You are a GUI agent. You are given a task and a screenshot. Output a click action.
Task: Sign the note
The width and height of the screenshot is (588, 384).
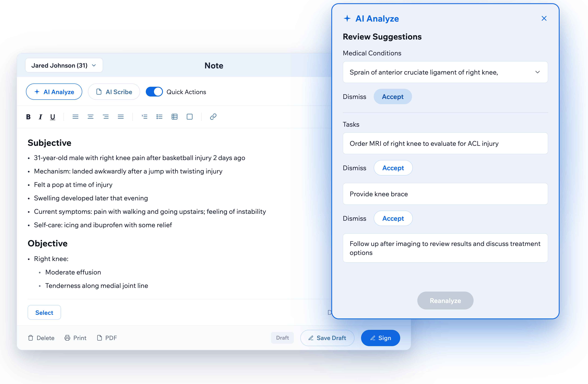(x=380, y=338)
